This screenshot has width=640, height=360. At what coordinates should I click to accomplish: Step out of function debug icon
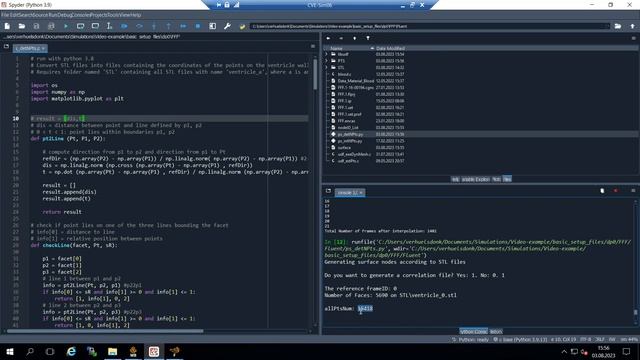(x=169, y=26)
